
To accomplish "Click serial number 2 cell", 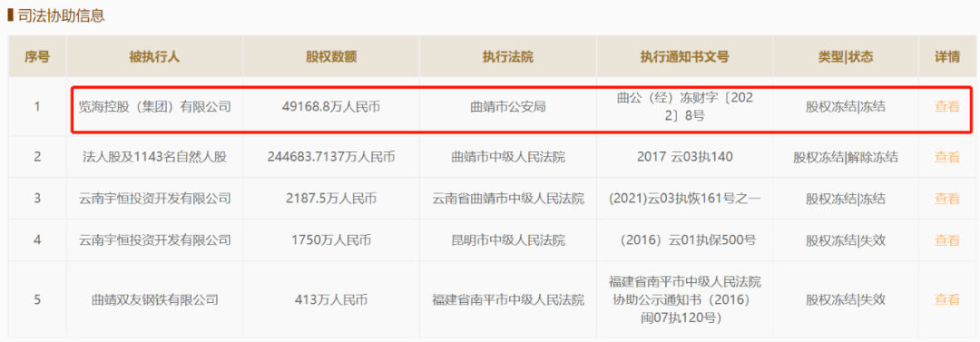I will click(x=37, y=158).
